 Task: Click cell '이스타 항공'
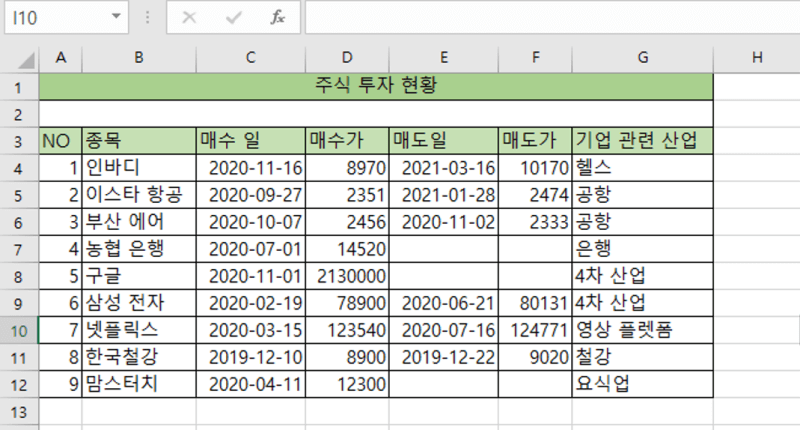139,195
